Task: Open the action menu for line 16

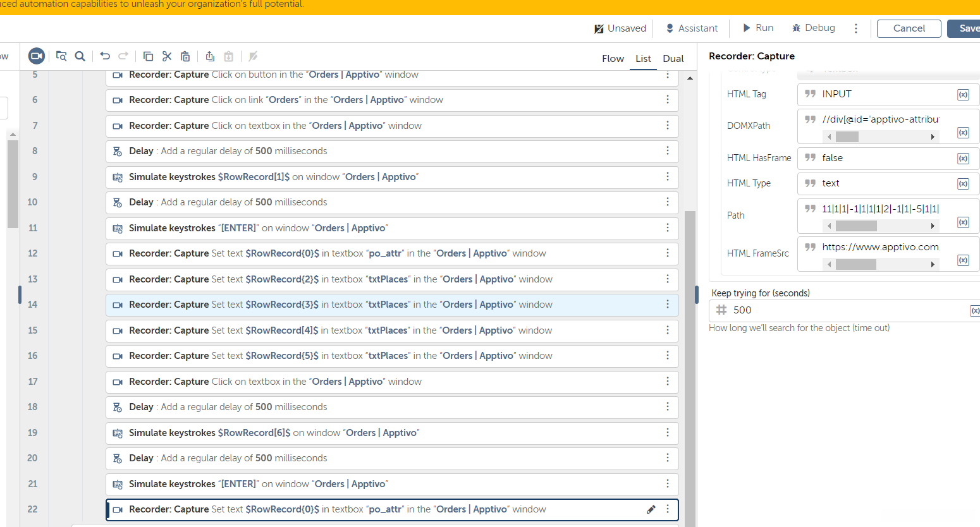Action: tap(668, 356)
